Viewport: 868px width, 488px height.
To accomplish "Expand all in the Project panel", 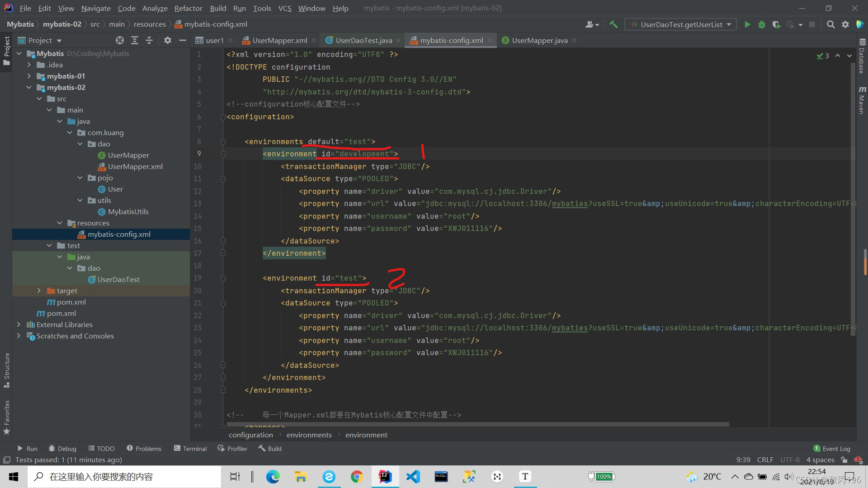I will tap(135, 40).
